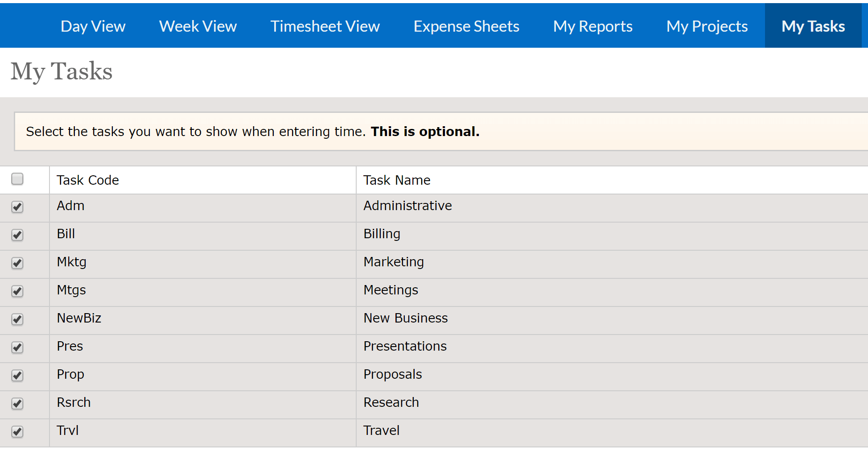Screen dimensions: 868x455
Task: Toggle the Bill task selection
Action: click(x=17, y=236)
